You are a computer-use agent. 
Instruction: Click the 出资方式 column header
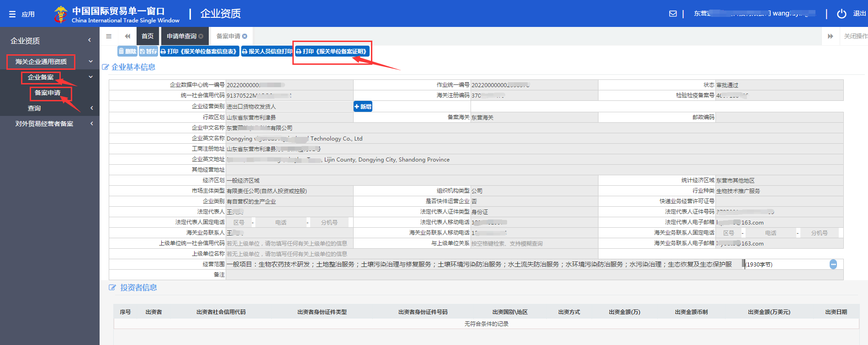point(569,312)
